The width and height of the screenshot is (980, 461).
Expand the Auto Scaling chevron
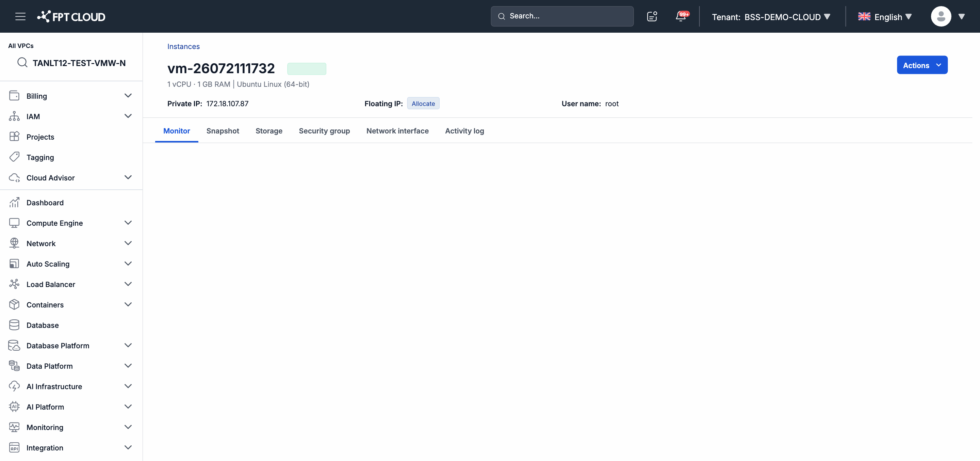coord(128,264)
